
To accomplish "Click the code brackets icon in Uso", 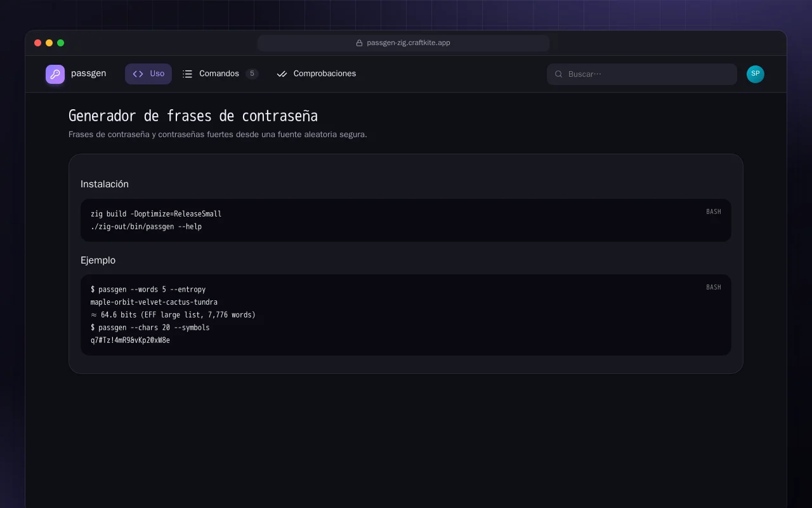I will point(138,74).
